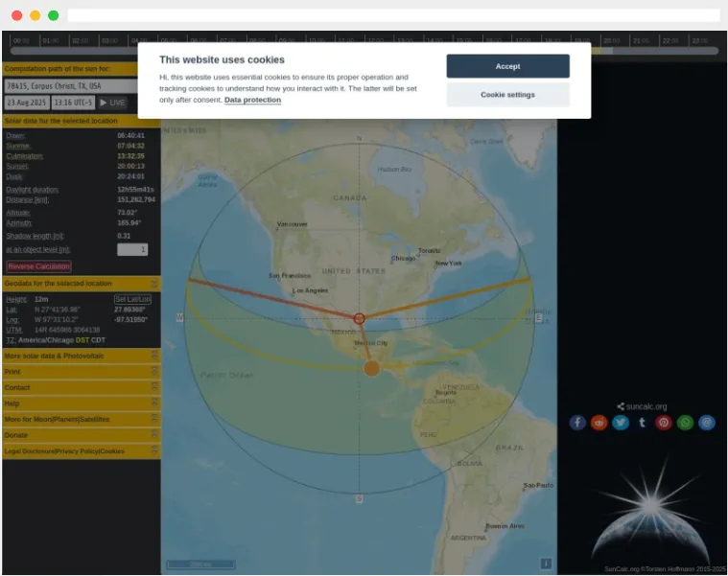Toggle LIVE sun tracking mode
728x576 pixels.
113,103
